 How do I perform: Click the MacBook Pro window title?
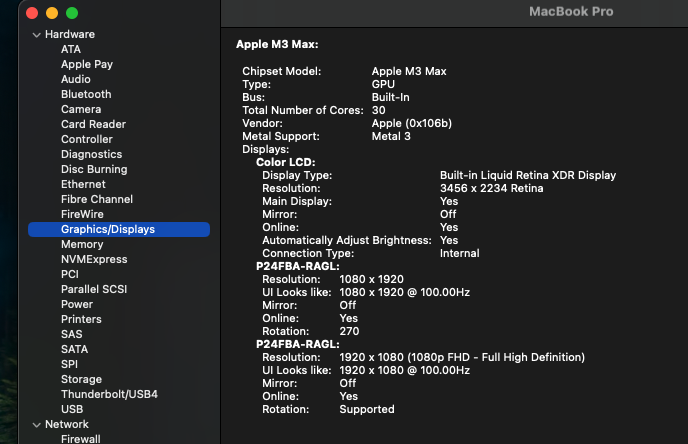[x=571, y=11]
